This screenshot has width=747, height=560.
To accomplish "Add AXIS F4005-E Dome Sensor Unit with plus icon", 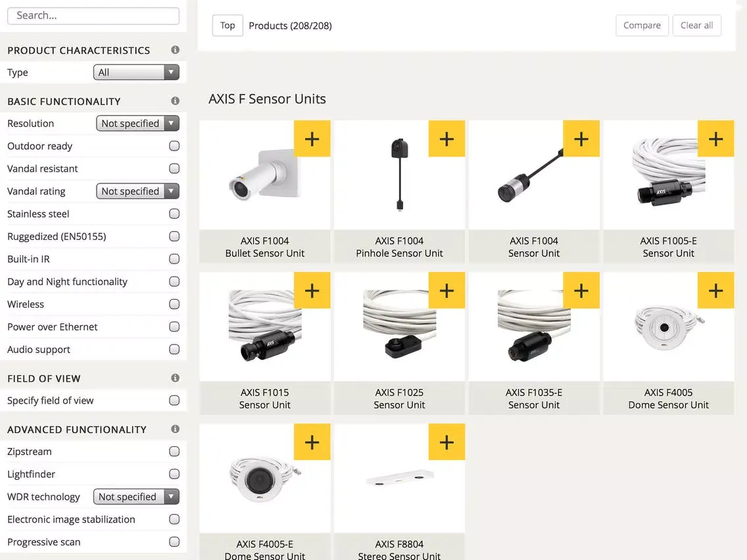I will [312, 442].
